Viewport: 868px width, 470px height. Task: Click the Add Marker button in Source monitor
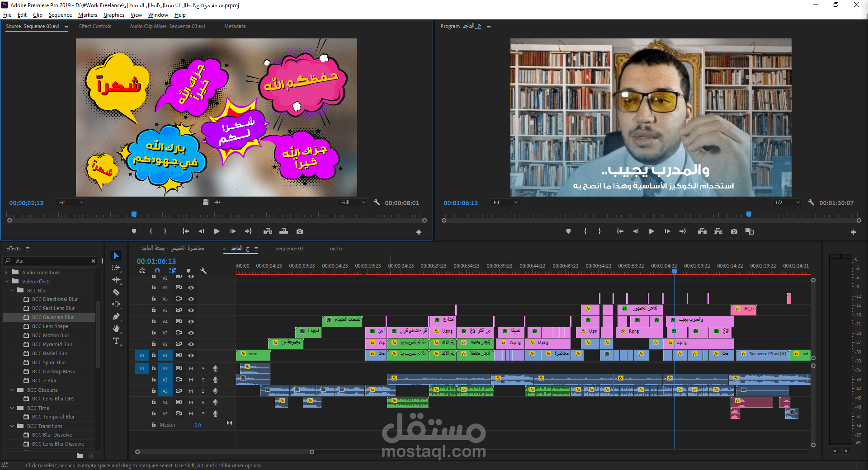click(x=134, y=231)
